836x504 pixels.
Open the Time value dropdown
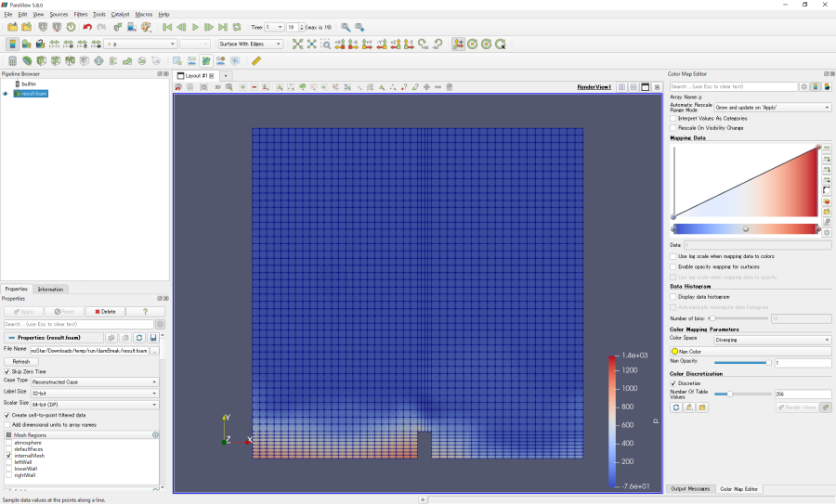(x=274, y=27)
